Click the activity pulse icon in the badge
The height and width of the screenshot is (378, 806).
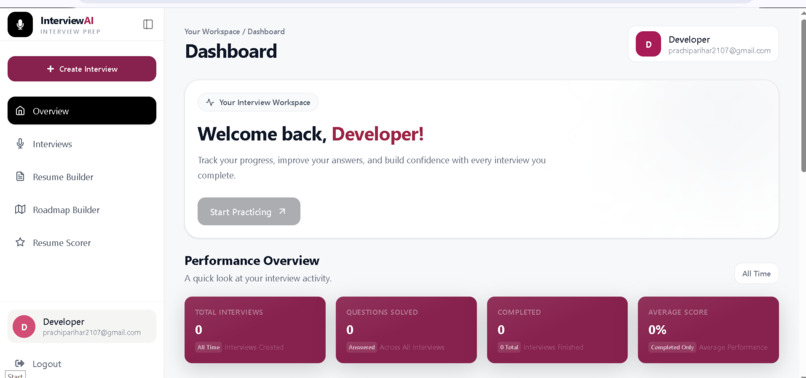pos(210,102)
